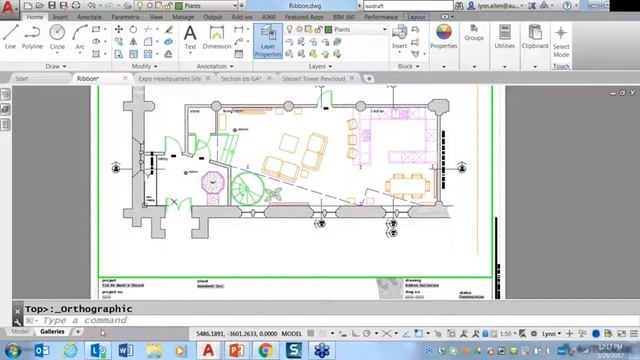Start the Dimension tool
The image size is (640, 360).
point(217,37)
